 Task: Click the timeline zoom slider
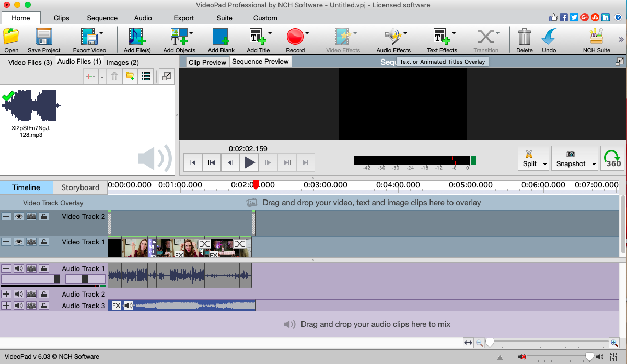(490, 343)
